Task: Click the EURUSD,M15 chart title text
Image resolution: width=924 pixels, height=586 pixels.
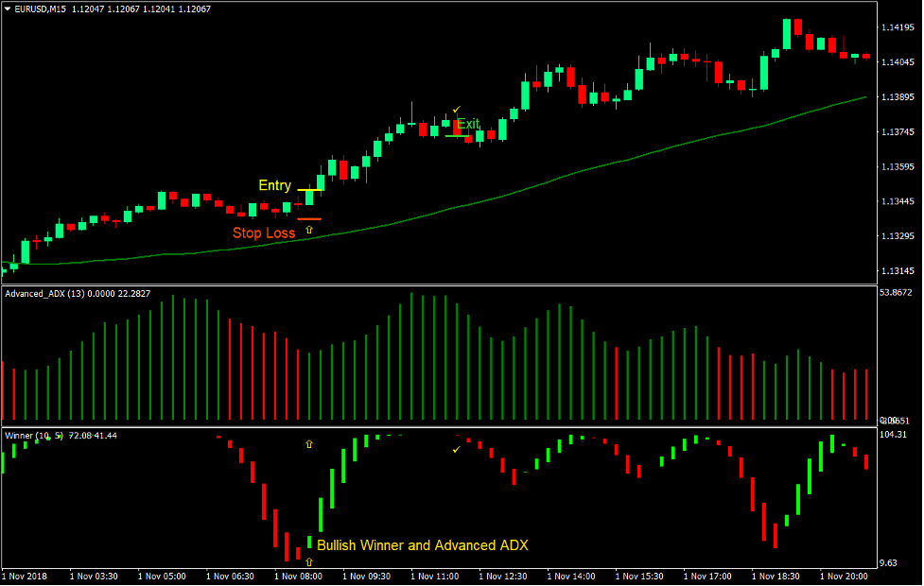Action: [x=44, y=9]
